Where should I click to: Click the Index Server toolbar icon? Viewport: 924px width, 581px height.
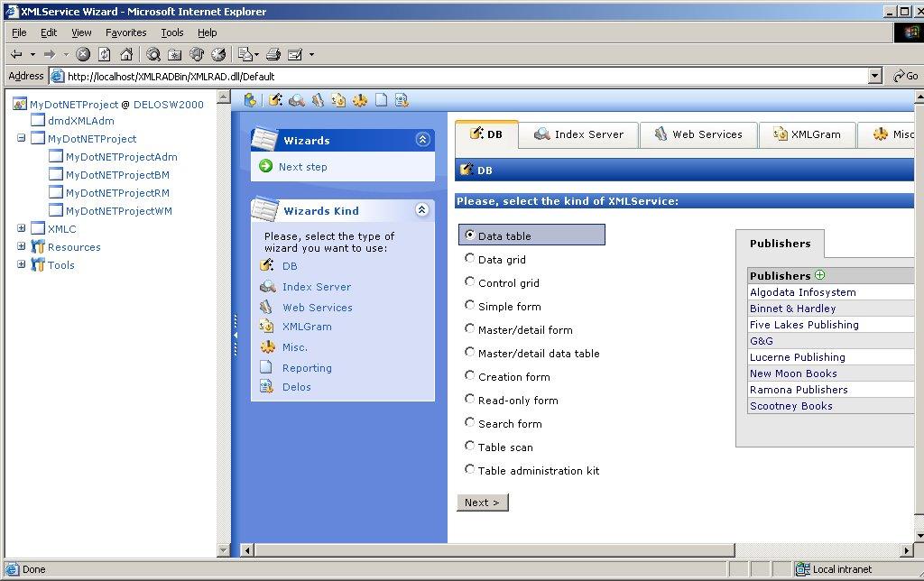click(296, 100)
